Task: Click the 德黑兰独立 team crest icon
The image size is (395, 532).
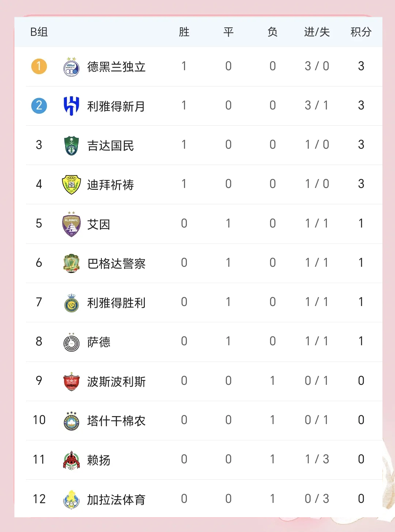Action: click(71, 67)
